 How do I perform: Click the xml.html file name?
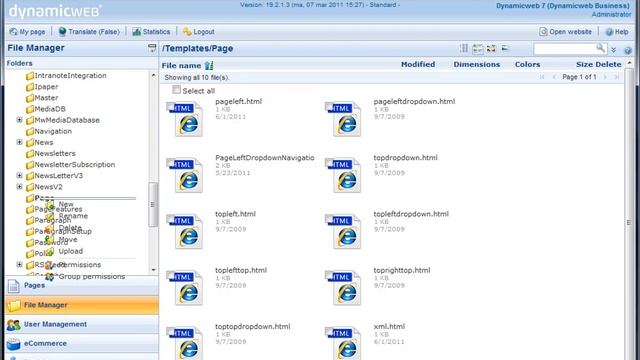[x=389, y=326]
